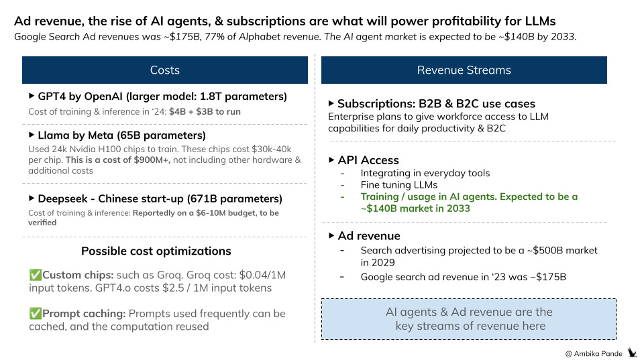Click the italic subtitle about Google Search Ad revenues

pyautogui.click(x=295, y=36)
